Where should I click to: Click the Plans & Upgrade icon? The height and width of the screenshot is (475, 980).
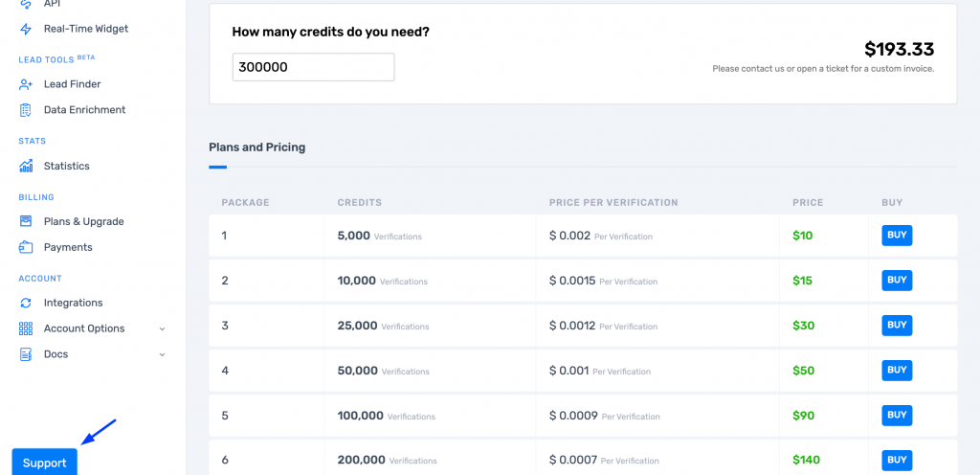(26, 221)
